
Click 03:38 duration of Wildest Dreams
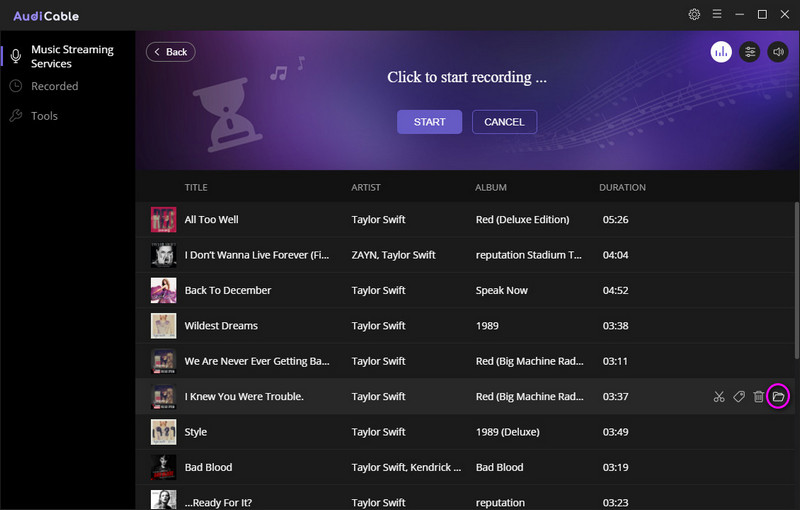615,325
